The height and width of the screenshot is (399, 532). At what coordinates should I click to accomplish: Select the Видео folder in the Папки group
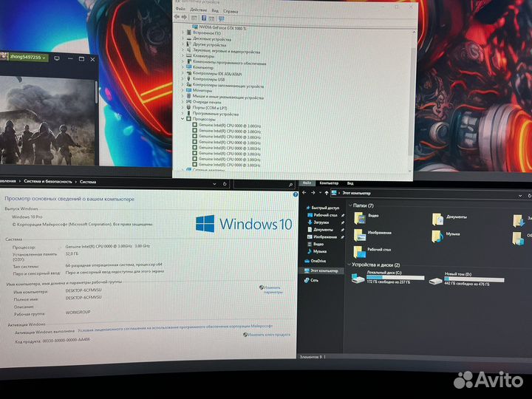pos(366,218)
